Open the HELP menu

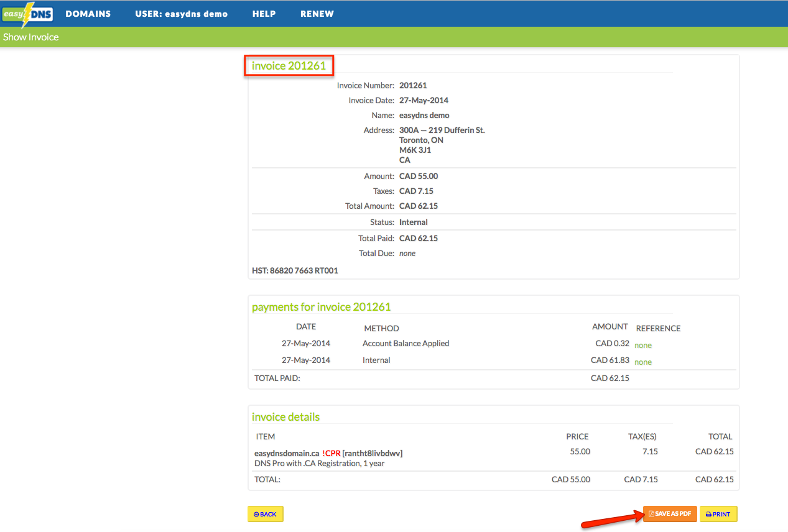tap(264, 14)
